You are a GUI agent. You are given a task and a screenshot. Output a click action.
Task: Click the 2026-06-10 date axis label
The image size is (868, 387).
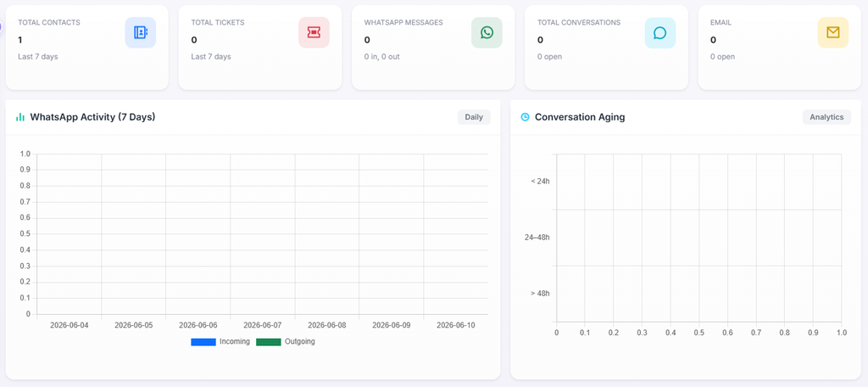[x=455, y=325]
